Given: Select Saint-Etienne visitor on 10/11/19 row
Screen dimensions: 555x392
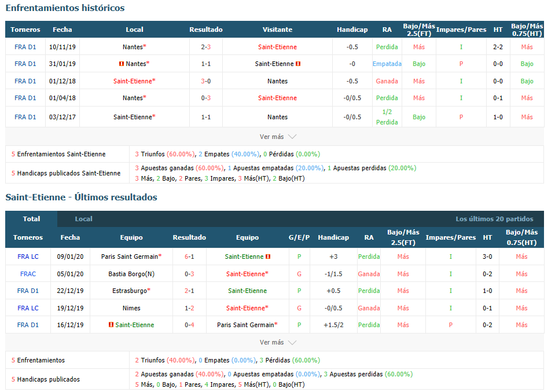Looking at the screenshot, I should point(278,47).
